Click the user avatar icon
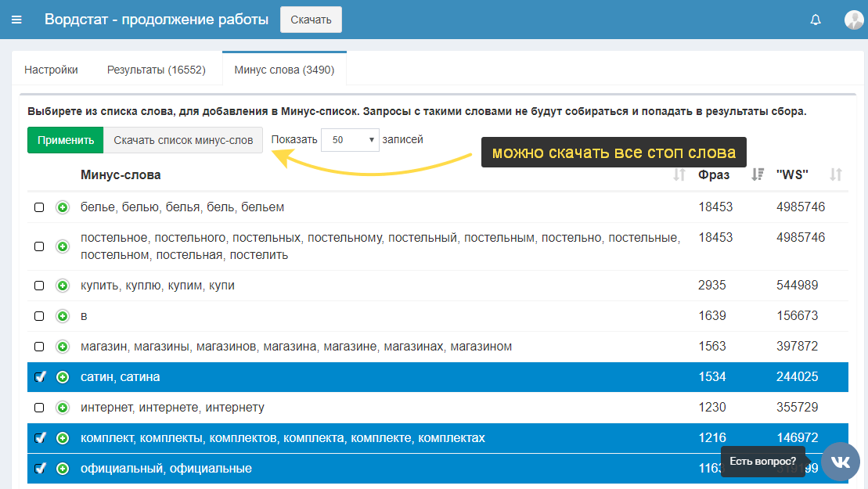 pos(853,20)
